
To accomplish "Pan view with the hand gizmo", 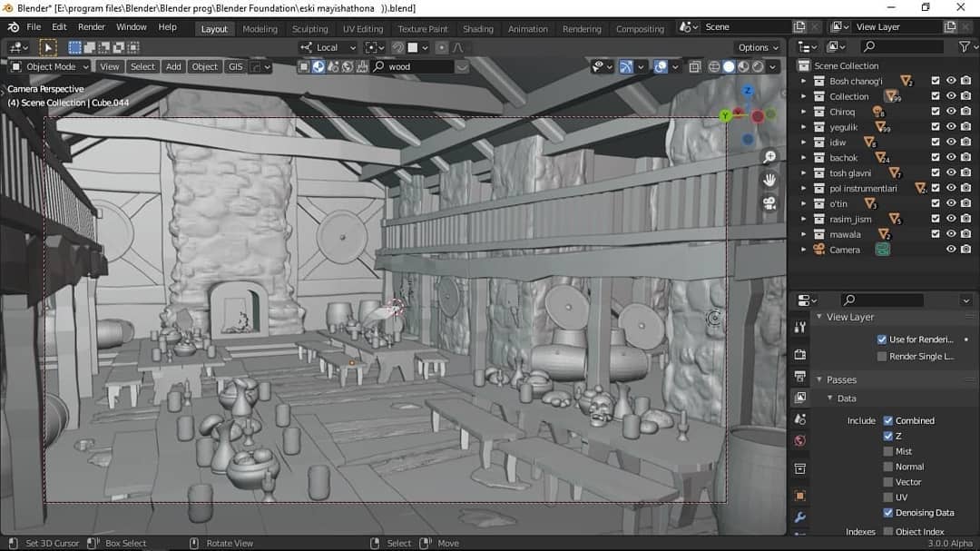I will pyautogui.click(x=769, y=180).
